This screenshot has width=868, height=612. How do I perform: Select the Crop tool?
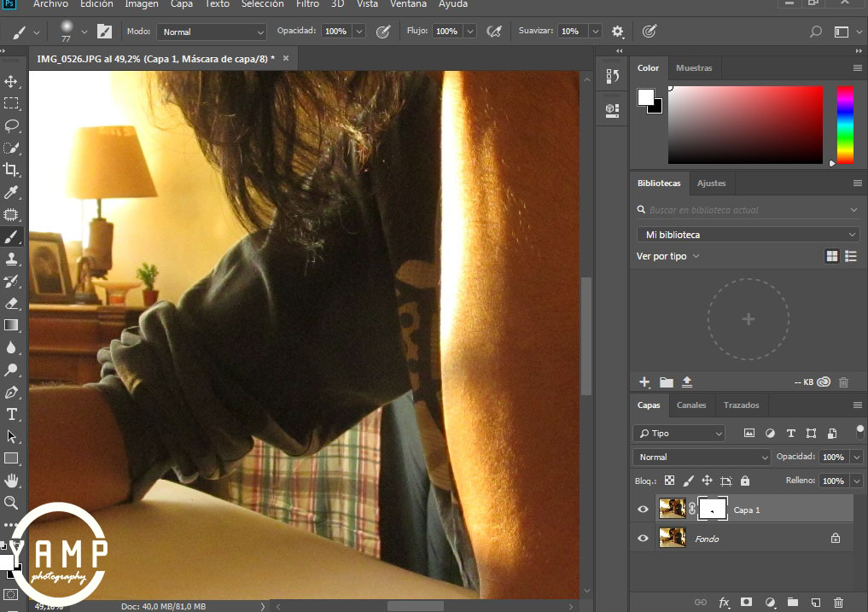pyautogui.click(x=11, y=170)
